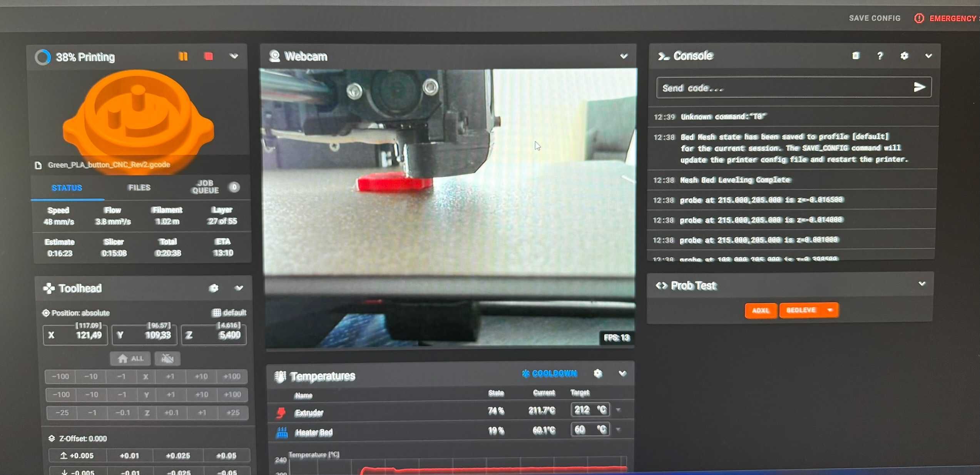Cancel the print with the red stop icon
Viewport: 980px width, 475px height.
coord(209,57)
